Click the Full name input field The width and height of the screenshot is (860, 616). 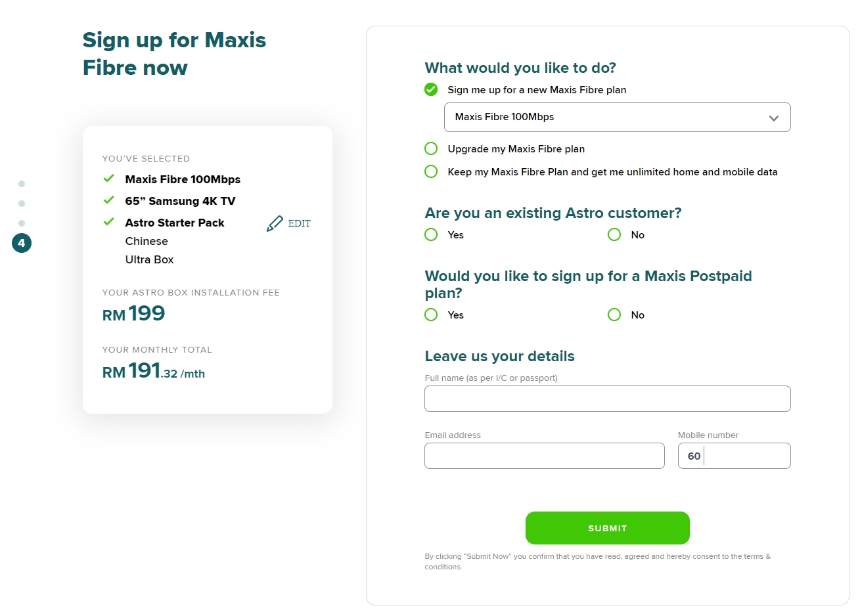(x=607, y=399)
